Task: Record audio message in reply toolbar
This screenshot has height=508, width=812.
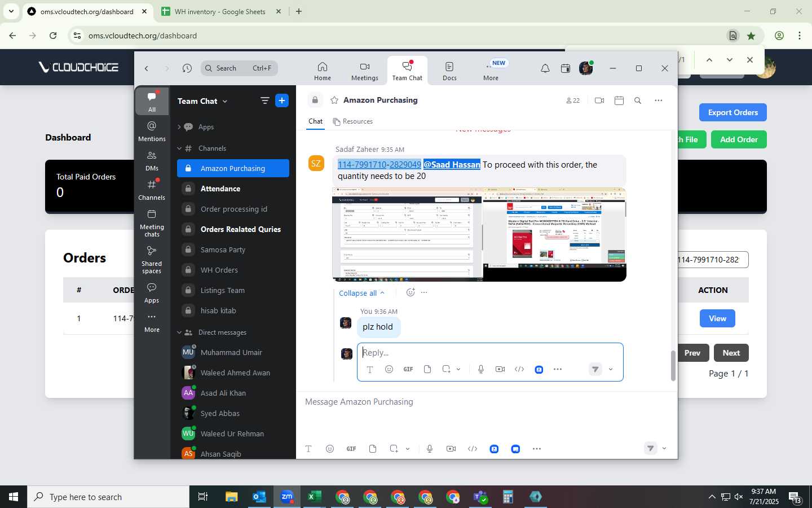Action: [480, 369]
